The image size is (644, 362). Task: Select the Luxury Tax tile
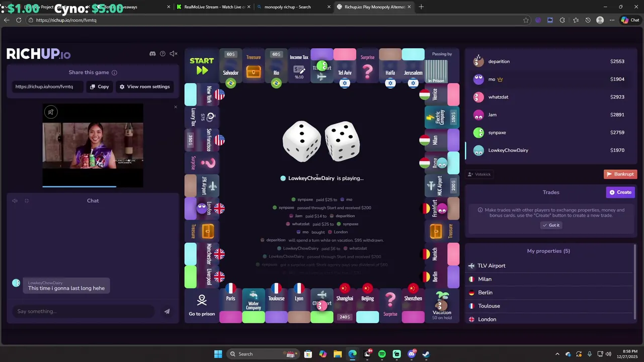[x=202, y=117]
